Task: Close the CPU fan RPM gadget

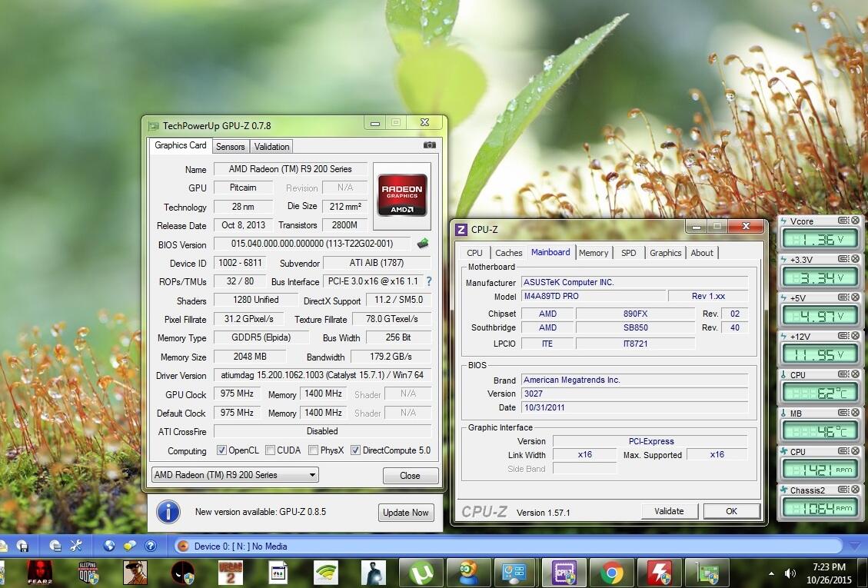Action: pyautogui.click(x=855, y=451)
